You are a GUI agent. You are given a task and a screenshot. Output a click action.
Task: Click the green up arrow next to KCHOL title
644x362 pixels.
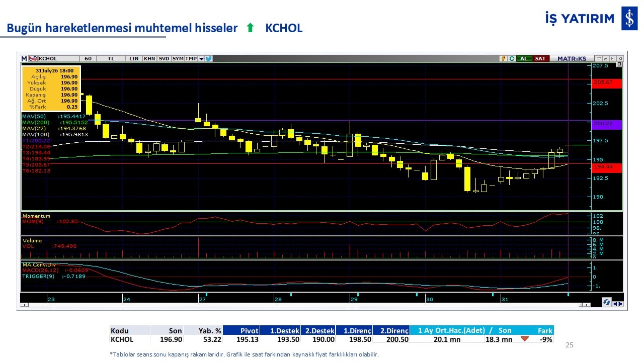(250, 28)
